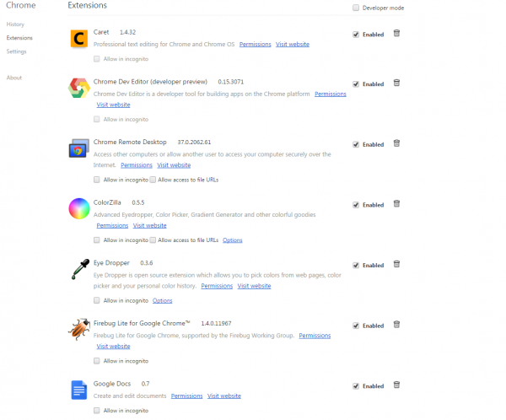Click the Eye Dropper pipette icon
Image resolution: width=506 pixels, height=420 pixels.
point(80,269)
